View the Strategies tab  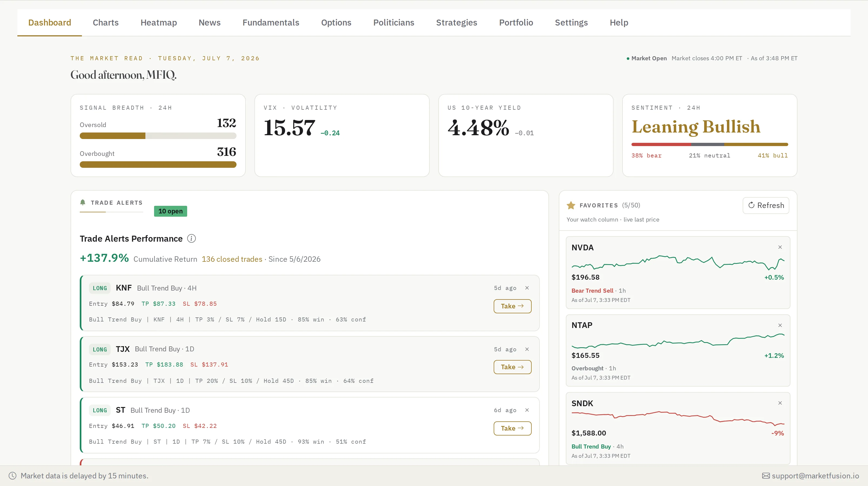click(456, 23)
